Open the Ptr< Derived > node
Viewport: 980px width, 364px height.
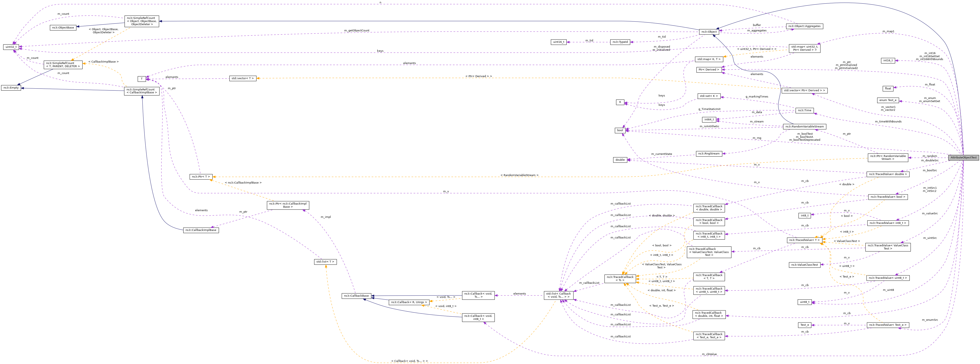(709, 70)
